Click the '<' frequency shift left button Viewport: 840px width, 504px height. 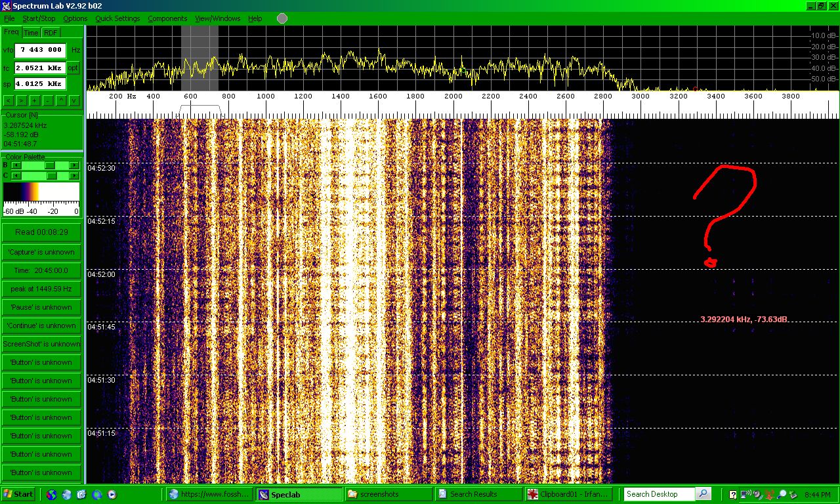(x=9, y=100)
